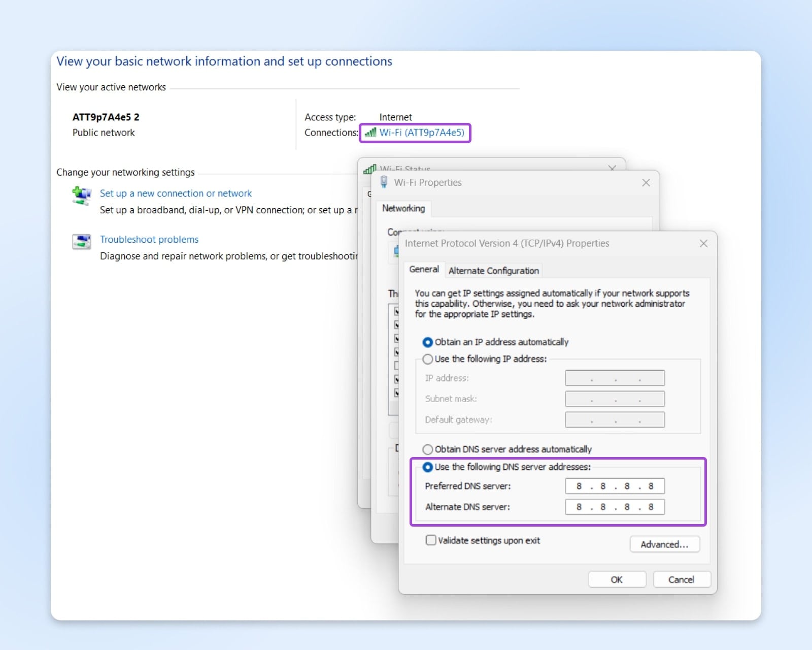Screen dimensions: 812x650
Task: Confirm settings with OK
Action: click(617, 579)
